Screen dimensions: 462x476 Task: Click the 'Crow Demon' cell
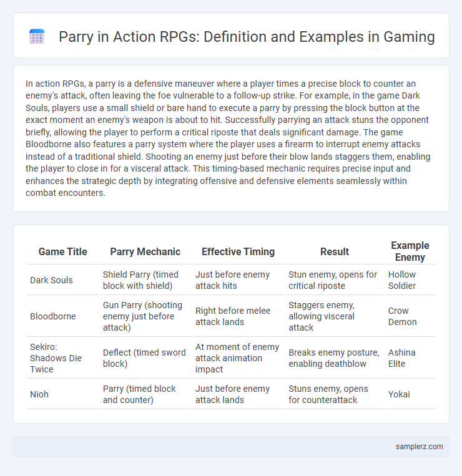[410, 316]
